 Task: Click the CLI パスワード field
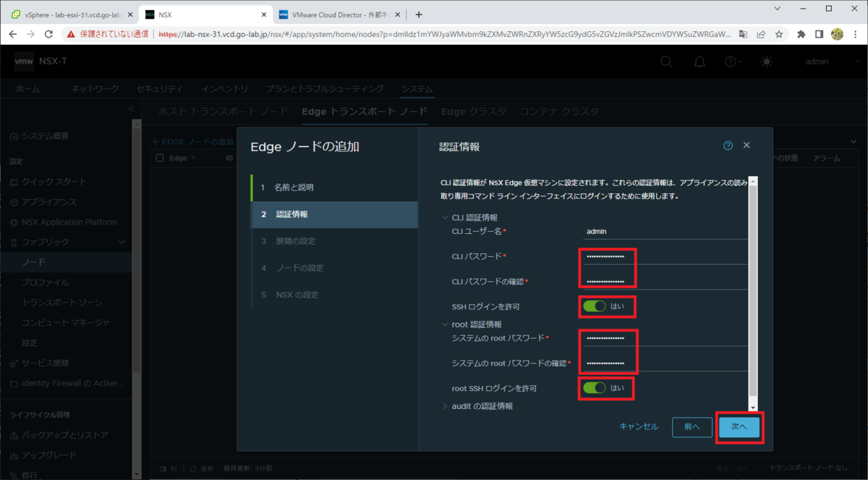(x=665, y=256)
